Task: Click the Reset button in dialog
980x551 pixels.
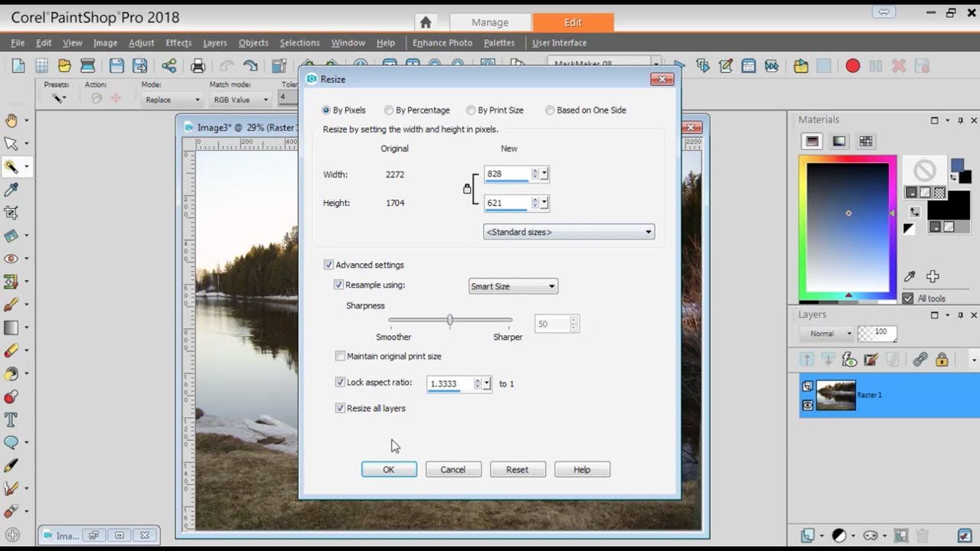Action: pyautogui.click(x=518, y=470)
